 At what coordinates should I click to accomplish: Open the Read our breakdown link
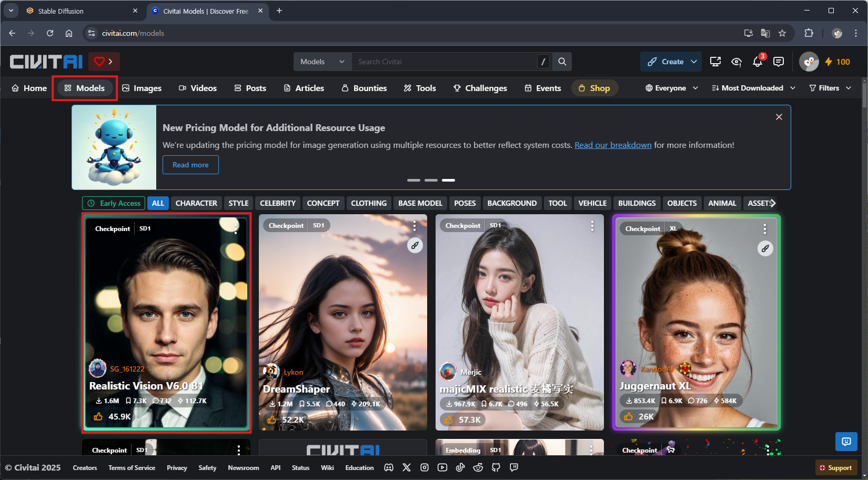tap(613, 145)
